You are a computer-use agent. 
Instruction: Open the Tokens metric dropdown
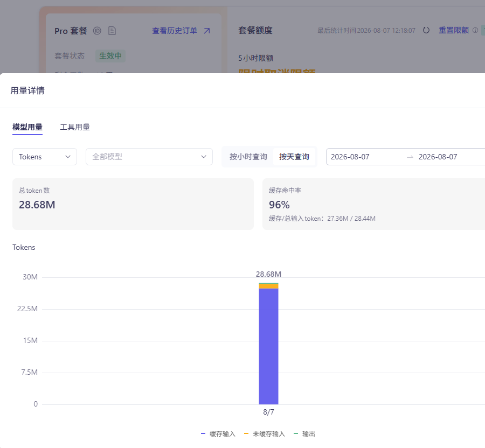point(45,157)
